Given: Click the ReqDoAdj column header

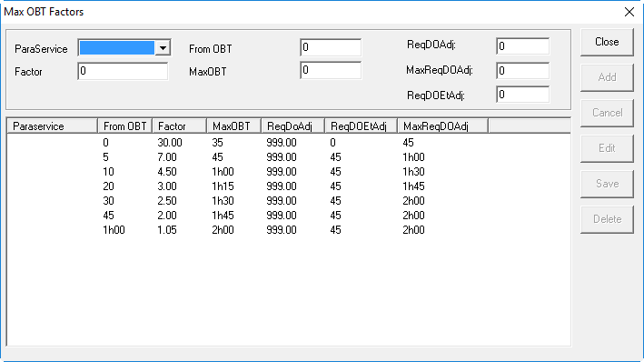Looking at the screenshot, I should pyautogui.click(x=292, y=126).
